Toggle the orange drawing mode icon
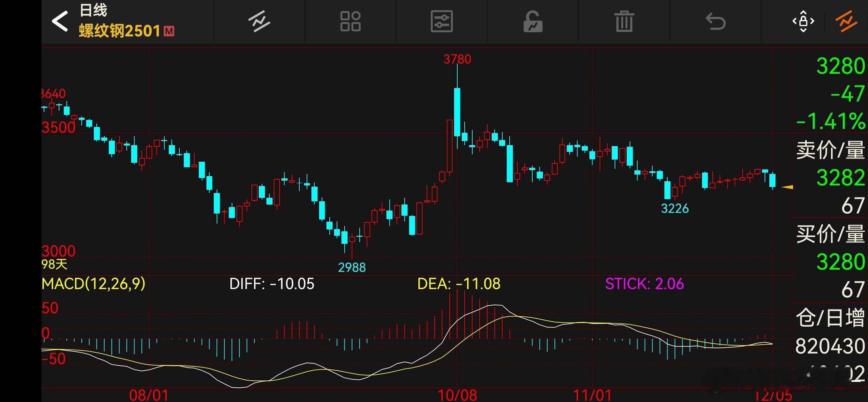 [846, 21]
